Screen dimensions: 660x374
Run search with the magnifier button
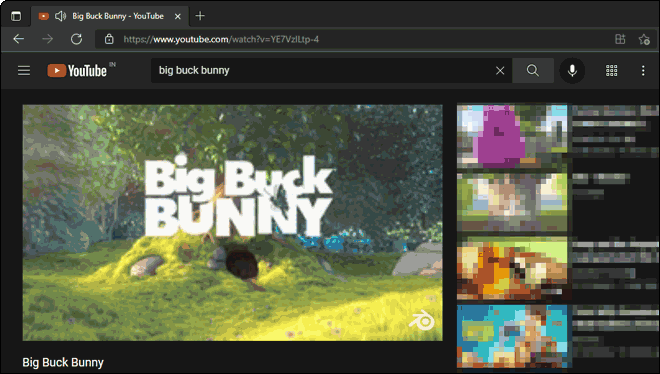click(x=533, y=70)
